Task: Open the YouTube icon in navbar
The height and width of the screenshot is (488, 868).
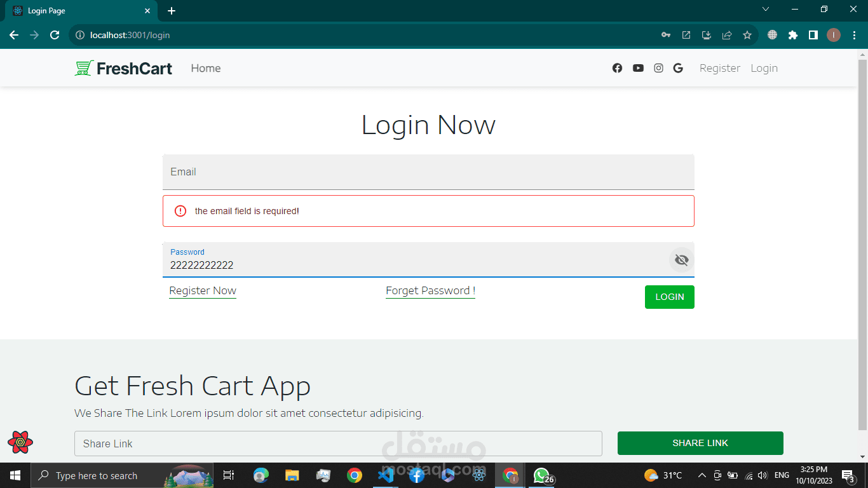Action: tap(638, 68)
